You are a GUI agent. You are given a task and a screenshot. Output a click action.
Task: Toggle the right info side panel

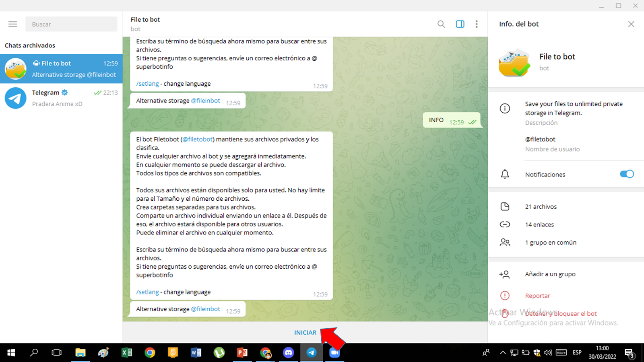tap(460, 24)
